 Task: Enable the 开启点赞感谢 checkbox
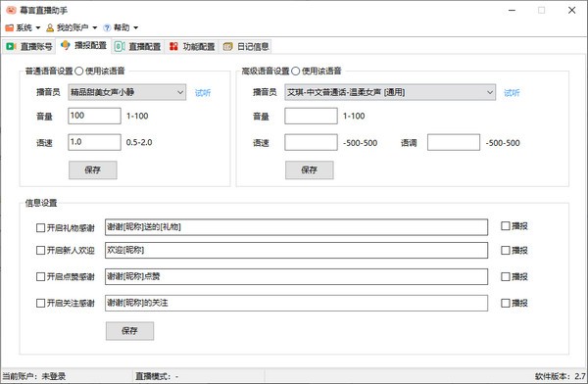(40, 277)
